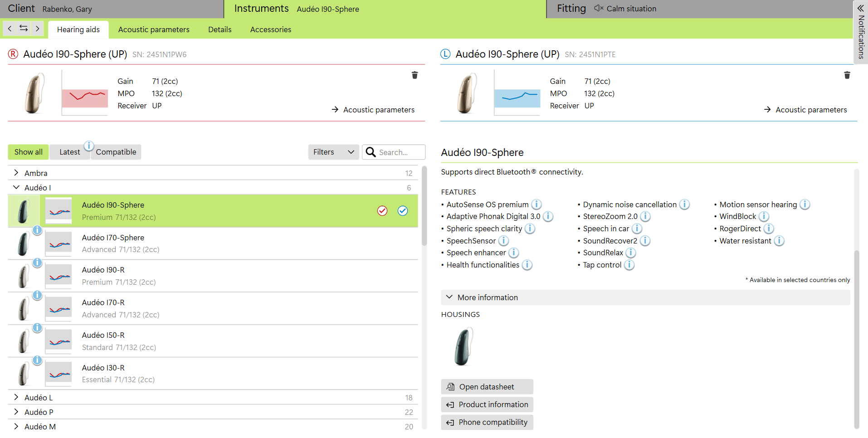Click the housing color thumbnail under HOUSINGS
This screenshot has height=438, width=868.
464,347
